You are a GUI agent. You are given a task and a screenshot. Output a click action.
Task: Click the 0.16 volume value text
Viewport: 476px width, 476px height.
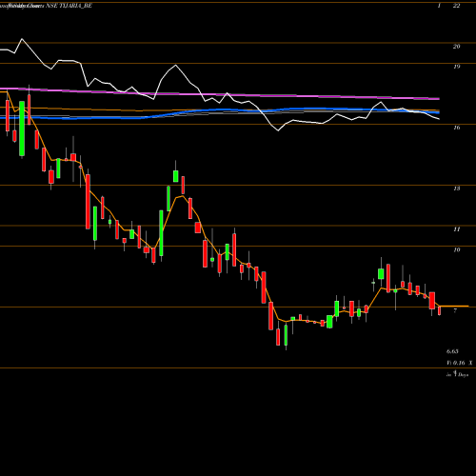coord(459,363)
